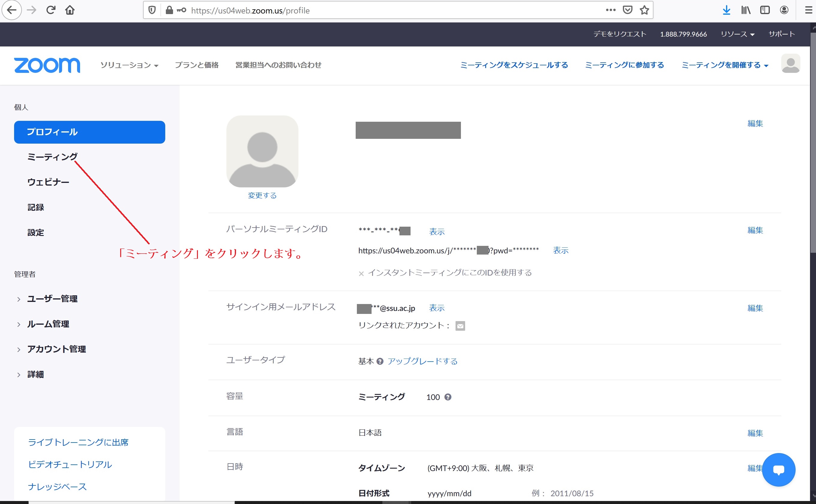Click ミーティングをスケジュールする
Viewport: 816px width, 504px height.
tap(514, 65)
